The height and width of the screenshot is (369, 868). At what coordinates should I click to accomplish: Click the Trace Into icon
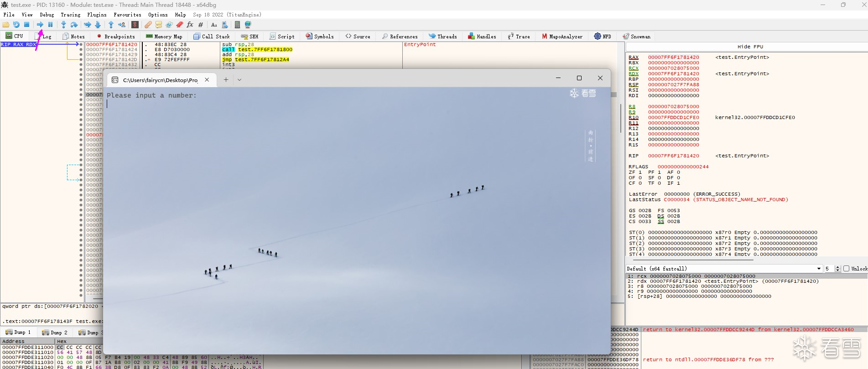[88, 25]
